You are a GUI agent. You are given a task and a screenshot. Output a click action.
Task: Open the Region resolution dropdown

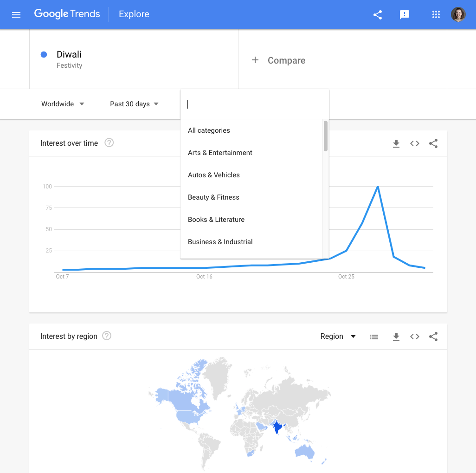(338, 336)
